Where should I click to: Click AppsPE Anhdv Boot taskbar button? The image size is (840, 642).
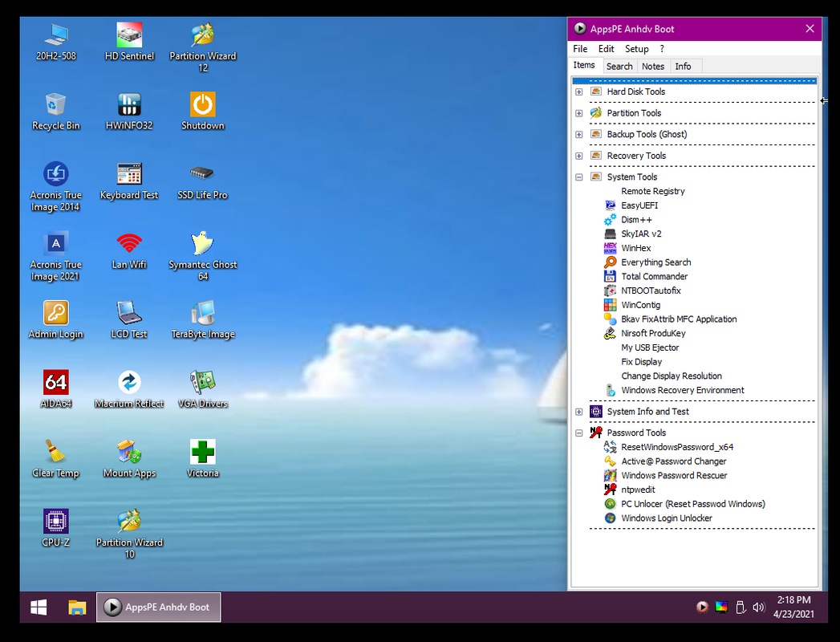coord(159,607)
